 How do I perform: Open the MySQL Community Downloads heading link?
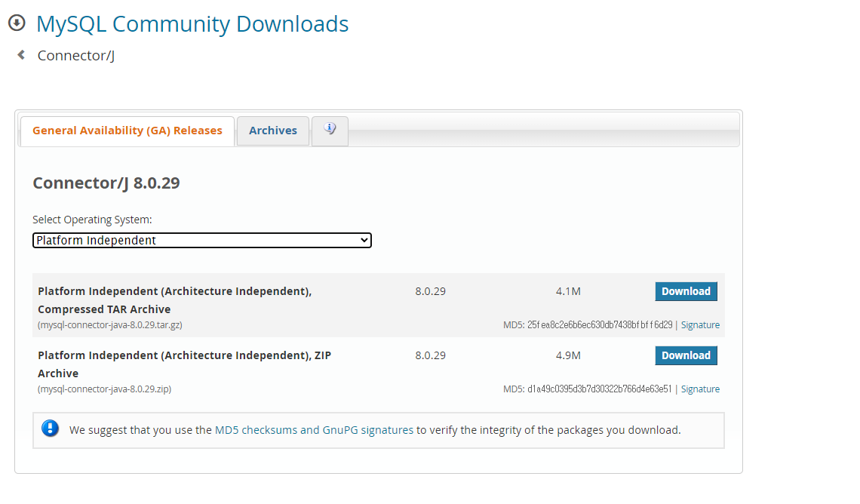pyautogui.click(x=192, y=24)
